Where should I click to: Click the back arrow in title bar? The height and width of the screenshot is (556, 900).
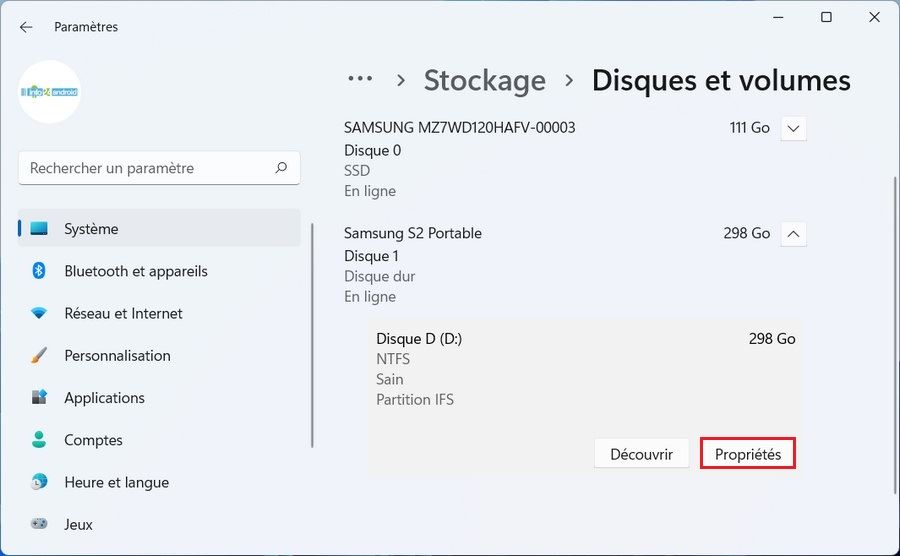(x=26, y=27)
